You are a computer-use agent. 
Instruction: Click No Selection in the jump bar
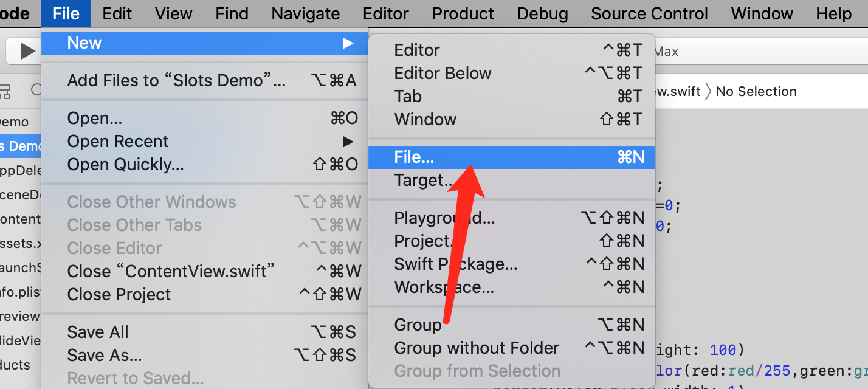[x=756, y=92]
